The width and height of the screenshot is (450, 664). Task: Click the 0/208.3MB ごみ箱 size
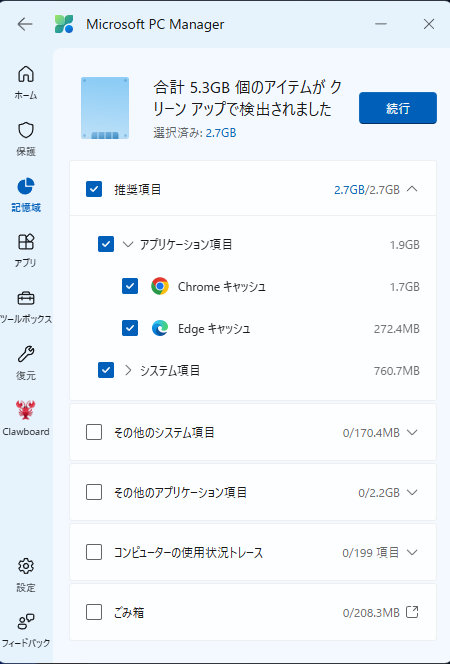(x=371, y=612)
